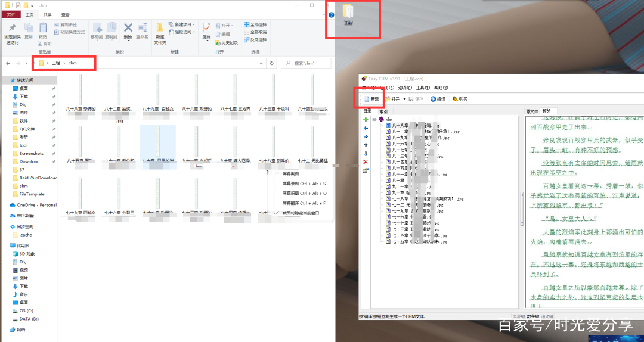The width and height of the screenshot is (644, 342).
Task: Click blue up arrow (move up) in Easy CHM
Action: pyautogui.click(x=366, y=145)
